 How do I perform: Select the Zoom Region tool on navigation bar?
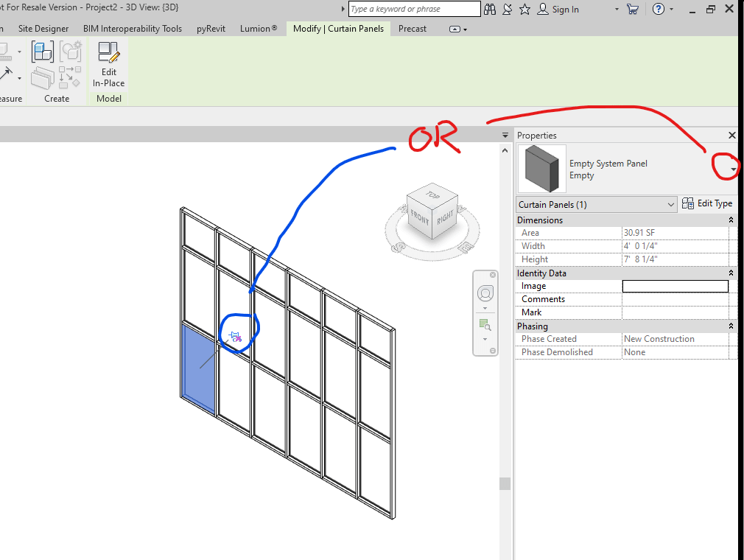coord(485,323)
